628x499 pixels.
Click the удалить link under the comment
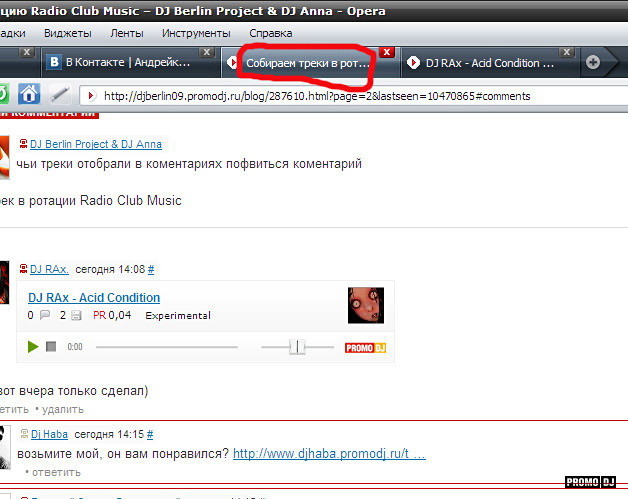pos(63,409)
